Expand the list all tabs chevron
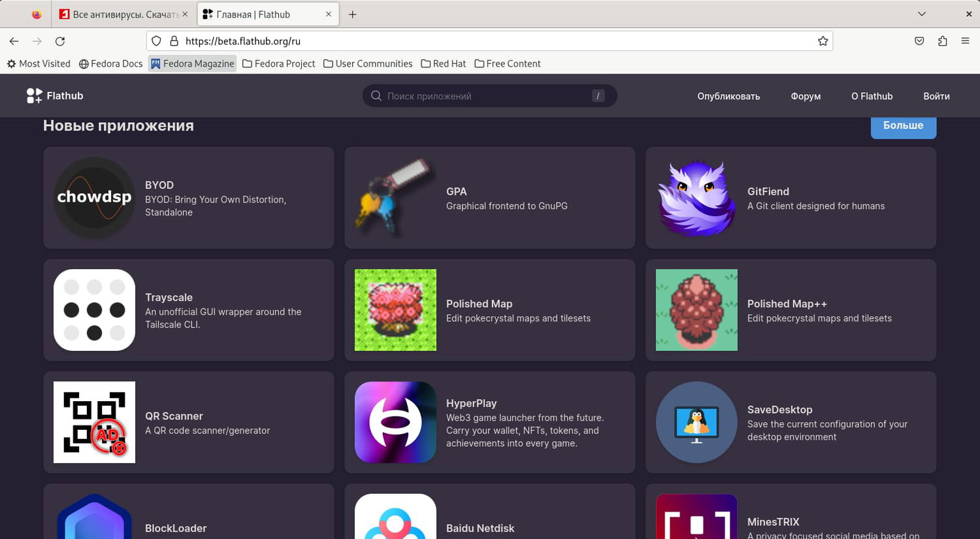The image size is (980, 539). point(922,14)
